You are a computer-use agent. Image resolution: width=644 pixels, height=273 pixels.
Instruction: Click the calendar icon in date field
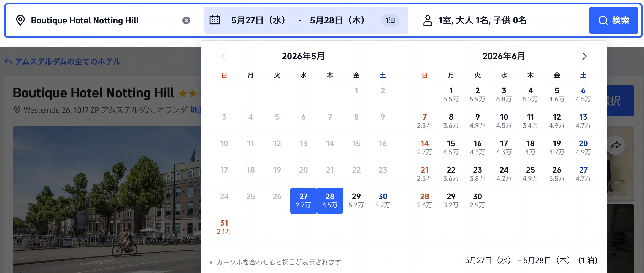pos(215,20)
